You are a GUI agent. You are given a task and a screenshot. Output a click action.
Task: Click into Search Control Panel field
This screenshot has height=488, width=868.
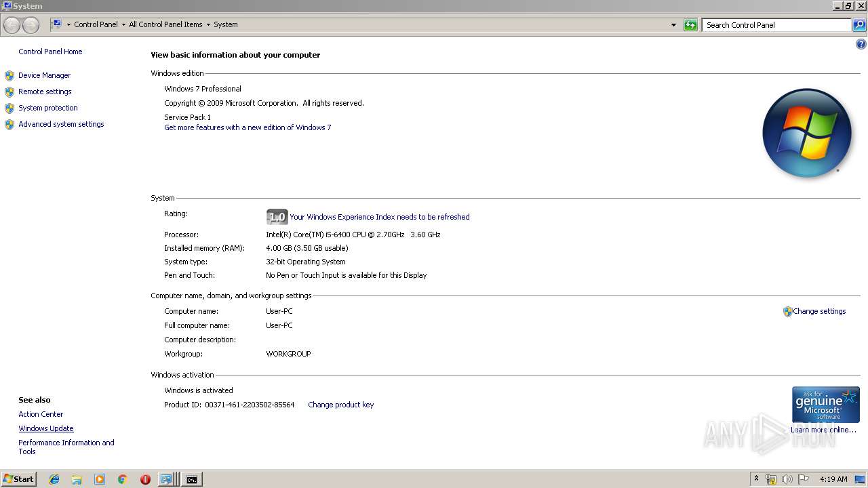(776, 25)
